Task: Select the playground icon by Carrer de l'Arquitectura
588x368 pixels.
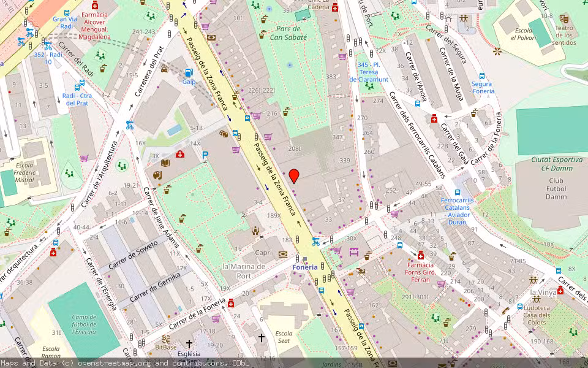Action: pyautogui.click(x=122, y=166)
